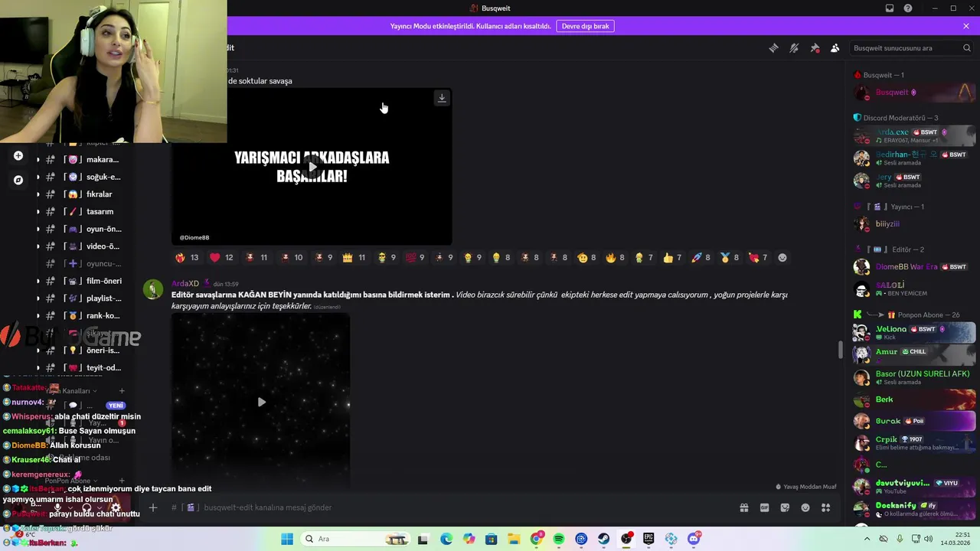This screenshot has width=980, height=551.
Task: Expand the tasarım channel arrow
Action: click(x=38, y=212)
